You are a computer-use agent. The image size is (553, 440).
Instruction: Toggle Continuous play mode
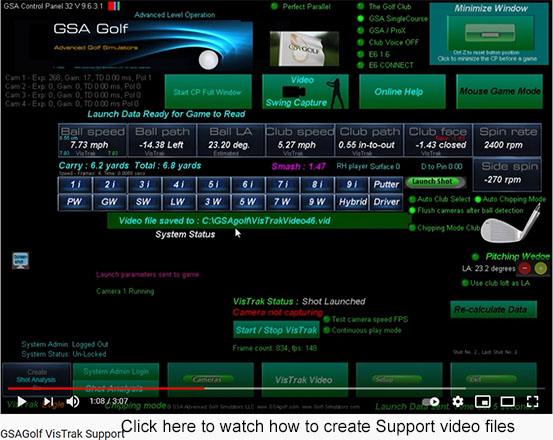pos(327,330)
